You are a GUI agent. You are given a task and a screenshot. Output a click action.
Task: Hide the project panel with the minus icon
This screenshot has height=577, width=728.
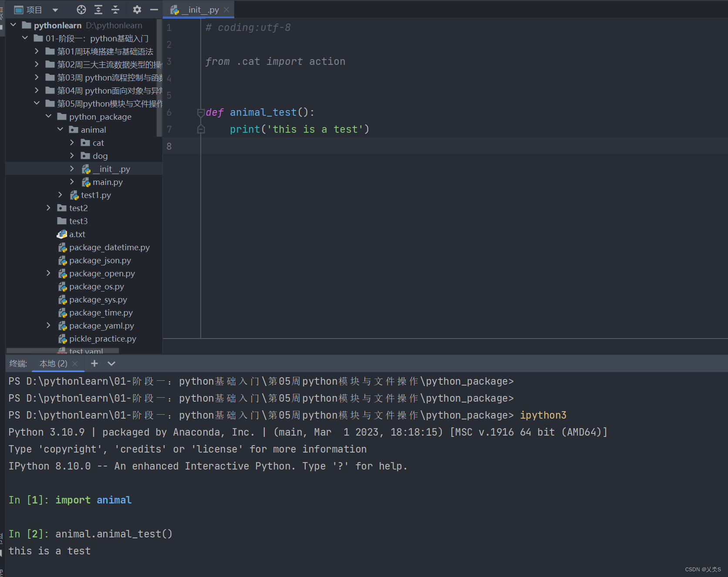point(154,10)
